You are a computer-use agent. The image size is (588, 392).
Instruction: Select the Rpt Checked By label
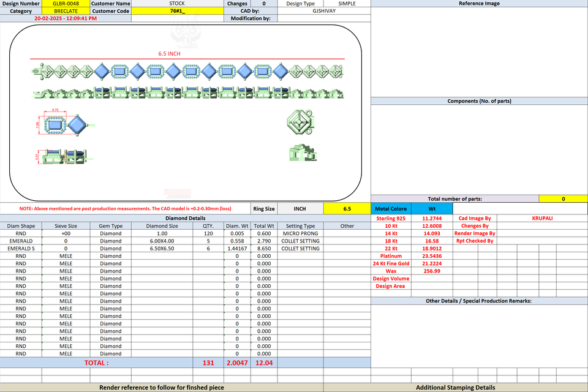tap(475, 241)
